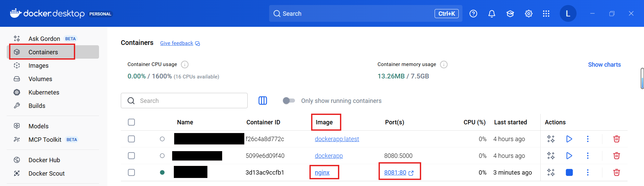Tick the select-all containers checkbox
Screen dimensions: 644x186
(132, 122)
